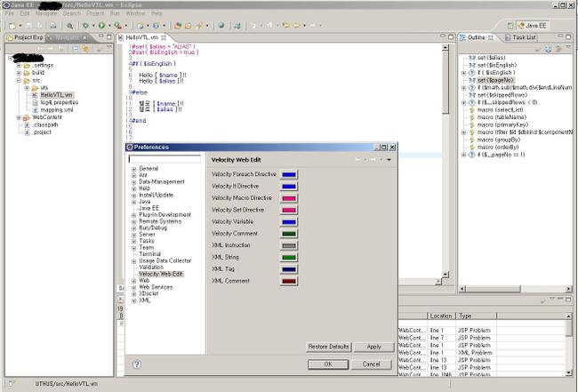Collapse the src folder
Image resolution: width=578 pixels, height=392 pixels.
19,80
